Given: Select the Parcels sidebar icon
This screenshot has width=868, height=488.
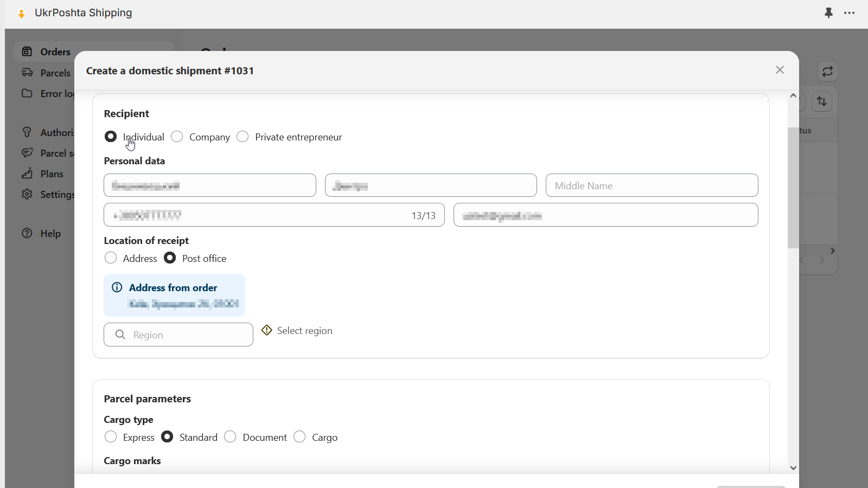Looking at the screenshot, I should [x=28, y=72].
